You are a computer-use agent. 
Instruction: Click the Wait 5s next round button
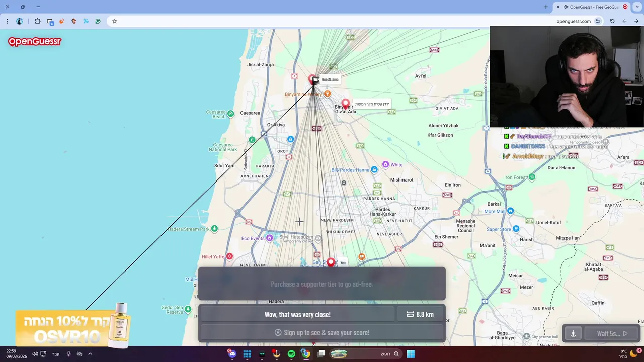click(611, 333)
